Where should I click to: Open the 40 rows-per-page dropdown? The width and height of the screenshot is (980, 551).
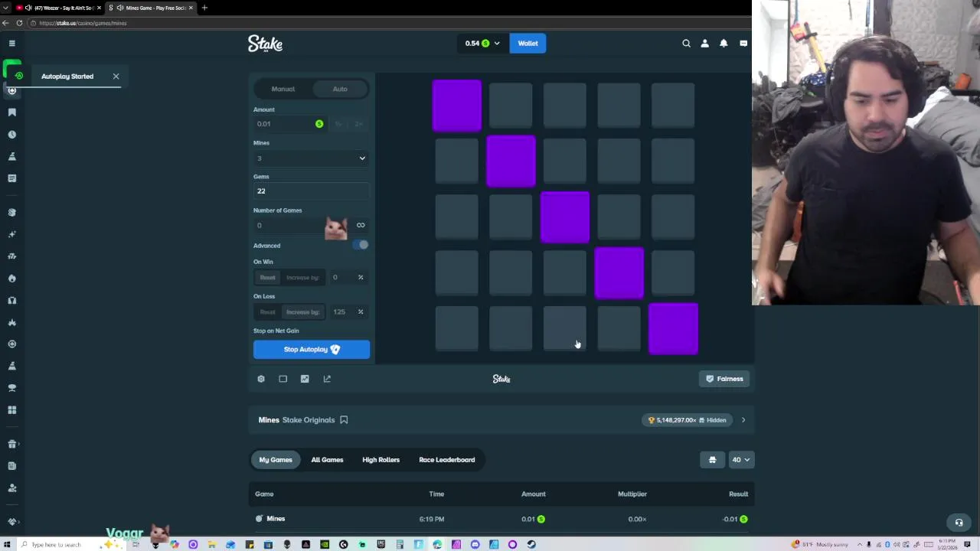(x=740, y=460)
